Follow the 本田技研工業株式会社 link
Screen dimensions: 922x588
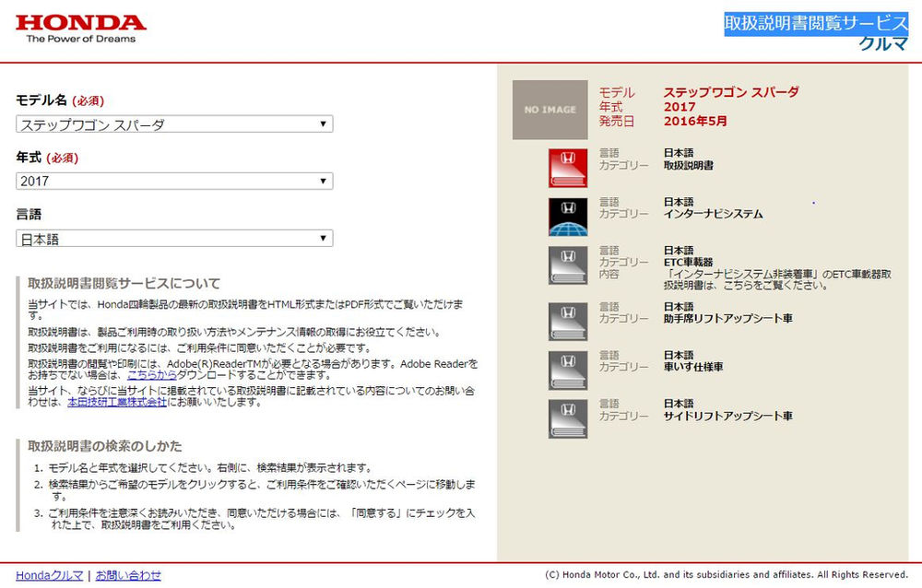coord(117,402)
